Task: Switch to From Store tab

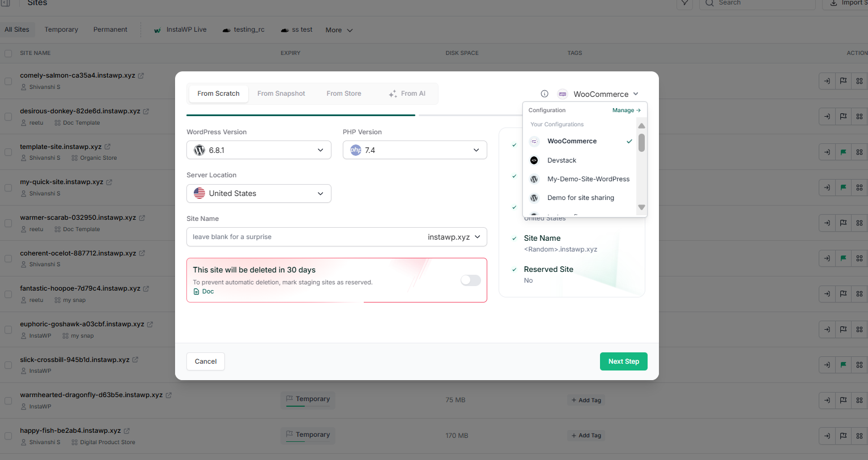Action: 344,93
